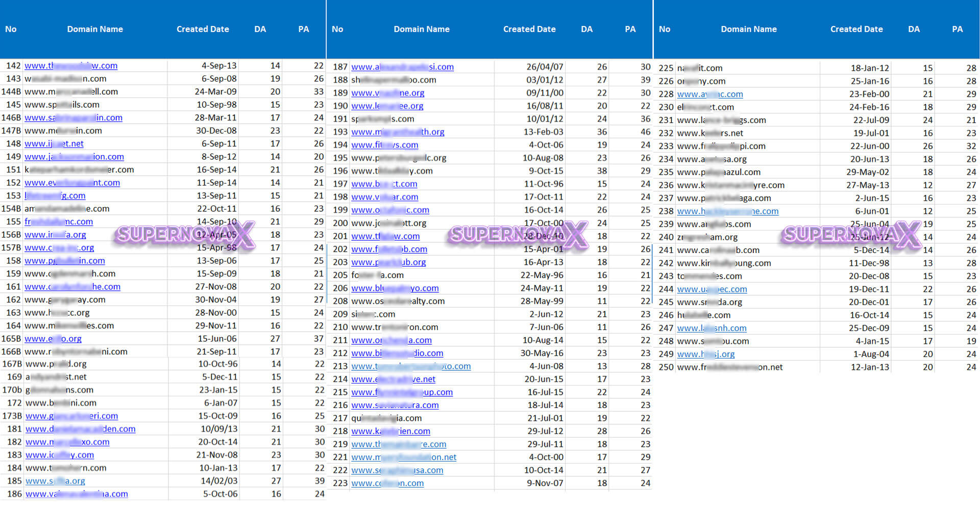The image size is (980, 513).
Task: Visit the row 165B .org hyperlink
Action: click(53, 339)
